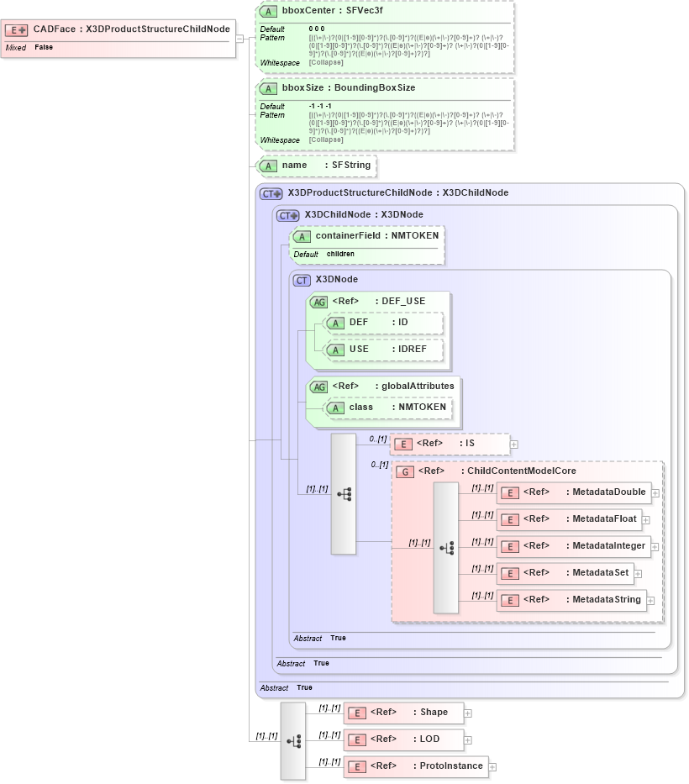Image resolution: width=689 pixels, height=784 pixels.
Task: Click the X3DNode sequence compositor icon
Action: 344,494
